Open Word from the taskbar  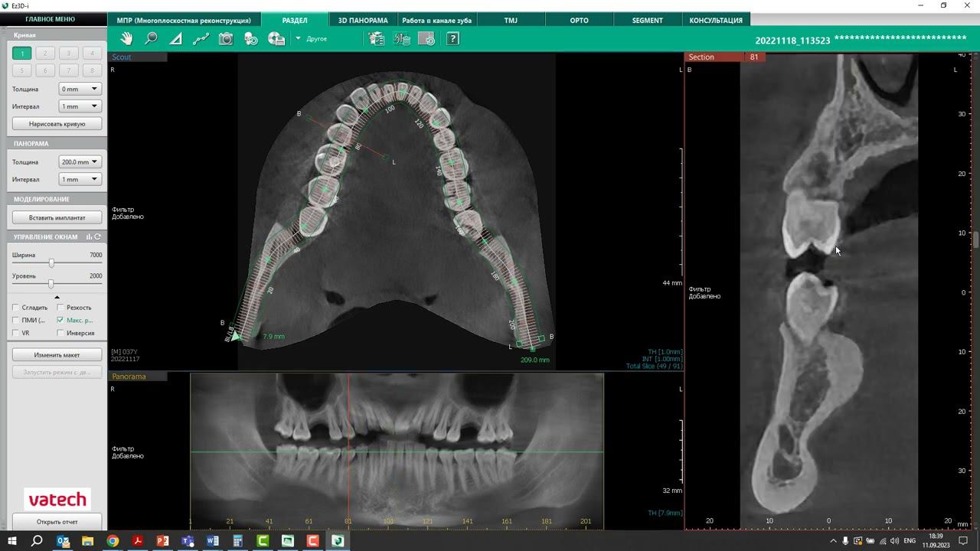click(212, 541)
